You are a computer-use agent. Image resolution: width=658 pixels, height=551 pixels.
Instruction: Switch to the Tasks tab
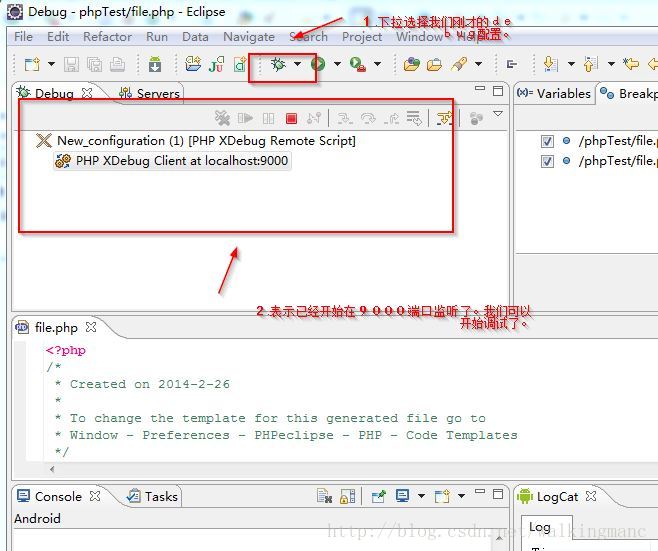[x=152, y=496]
